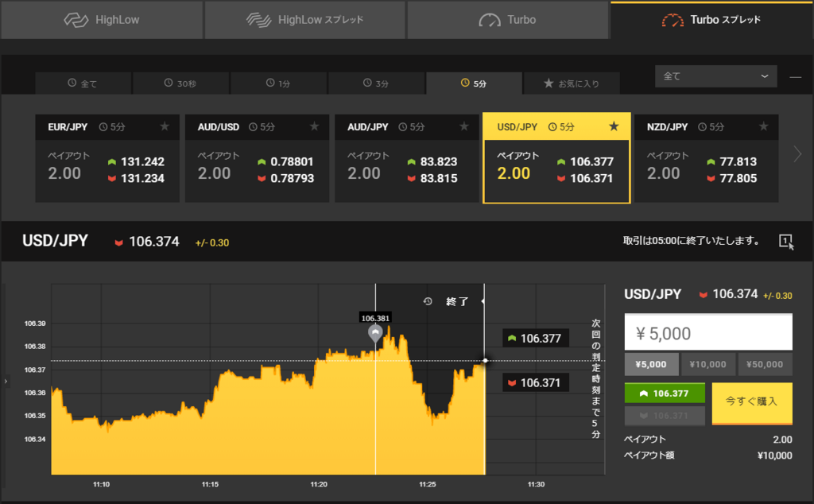Screen dimensions: 814x504
Task: Click the ¥5,000 amount input field
Action: [x=707, y=331]
